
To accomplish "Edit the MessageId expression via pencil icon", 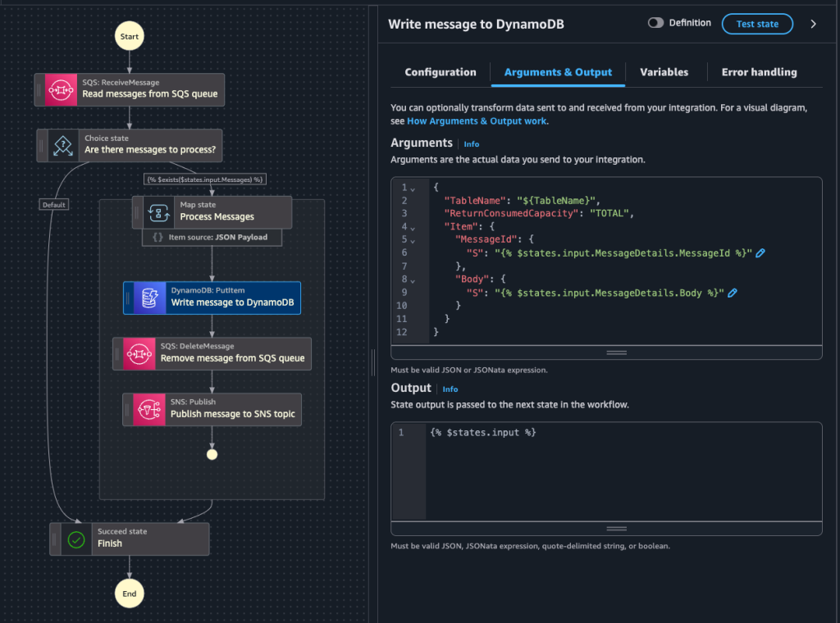I will tap(760, 252).
